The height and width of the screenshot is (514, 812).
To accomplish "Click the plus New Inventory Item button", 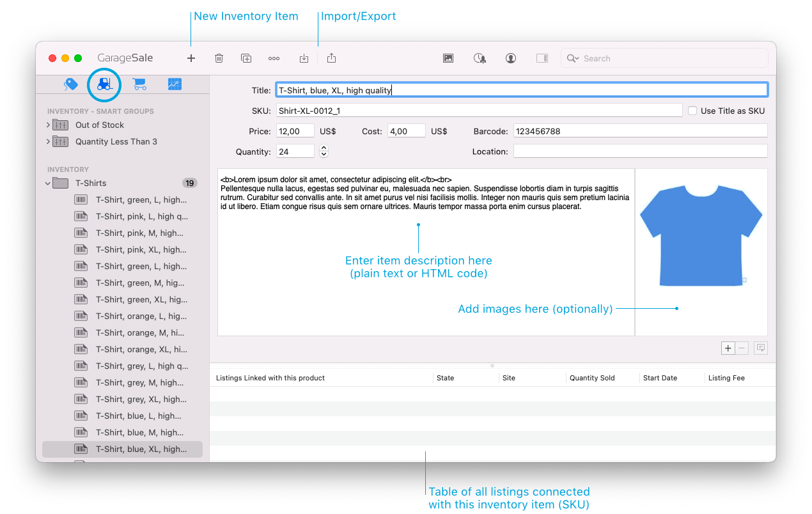I will coord(191,58).
